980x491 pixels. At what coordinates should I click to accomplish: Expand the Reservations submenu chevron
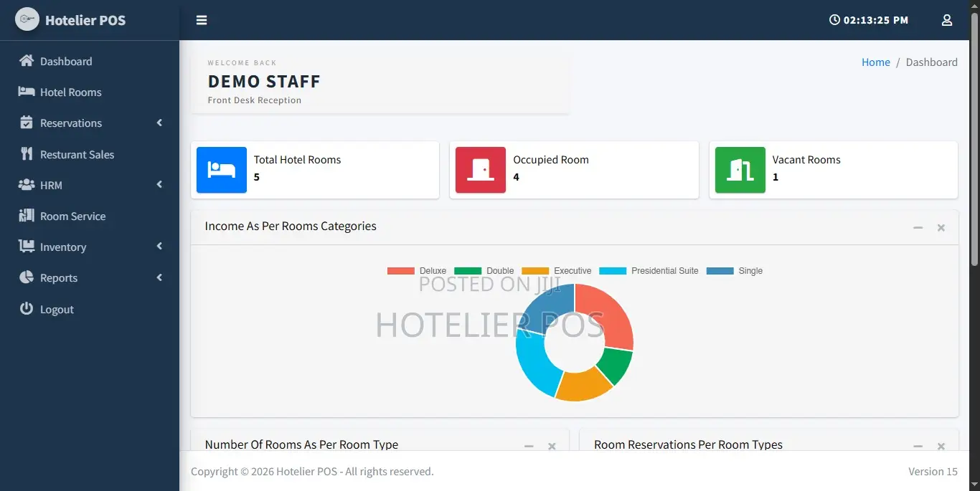click(159, 123)
